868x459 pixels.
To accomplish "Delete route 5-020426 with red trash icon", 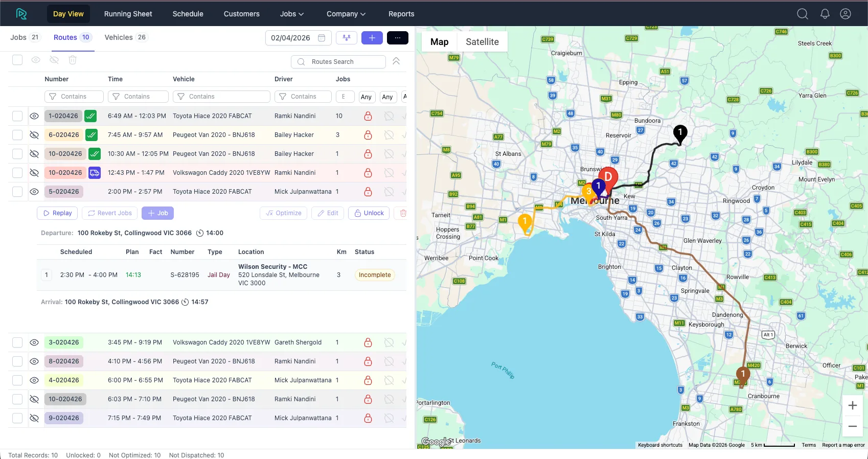I will pyautogui.click(x=403, y=213).
